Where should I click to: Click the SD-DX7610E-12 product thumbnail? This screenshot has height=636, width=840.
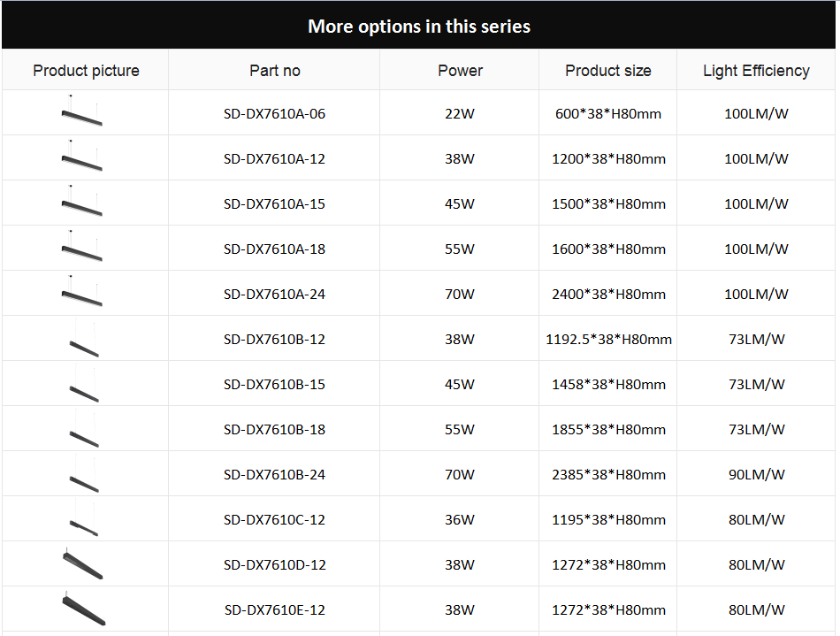(84, 609)
